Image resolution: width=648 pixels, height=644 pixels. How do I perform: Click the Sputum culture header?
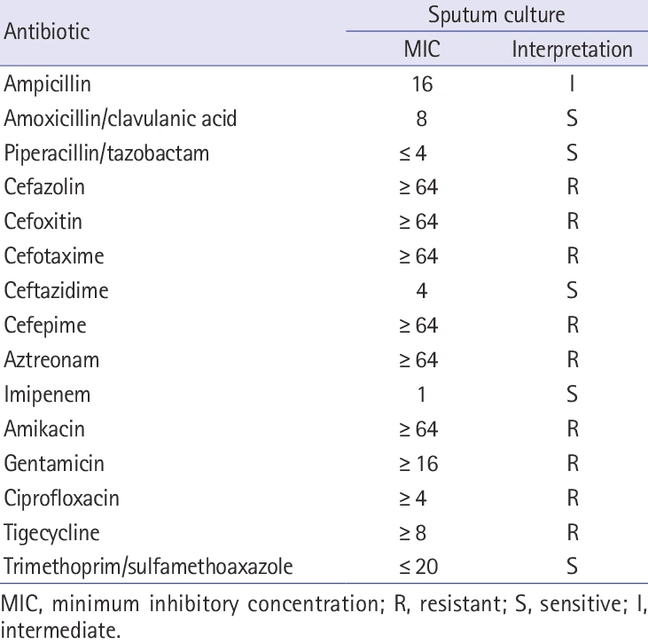pos(496,15)
